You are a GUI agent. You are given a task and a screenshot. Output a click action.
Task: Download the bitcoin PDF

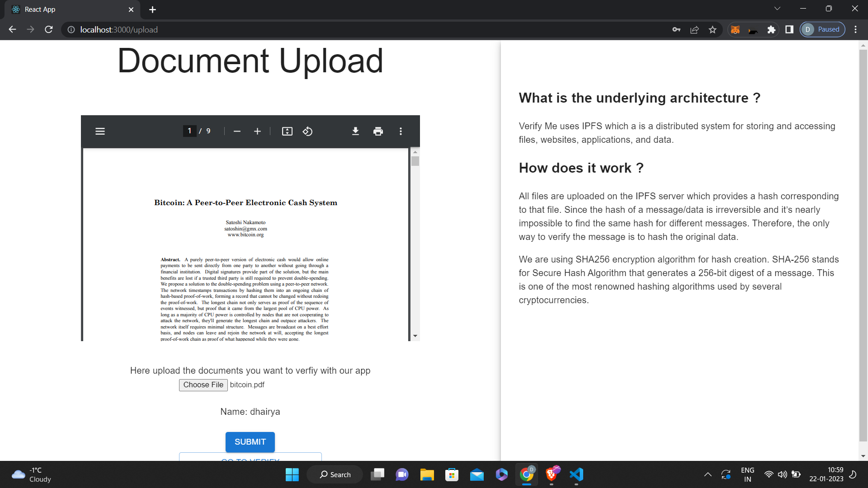[x=355, y=131]
